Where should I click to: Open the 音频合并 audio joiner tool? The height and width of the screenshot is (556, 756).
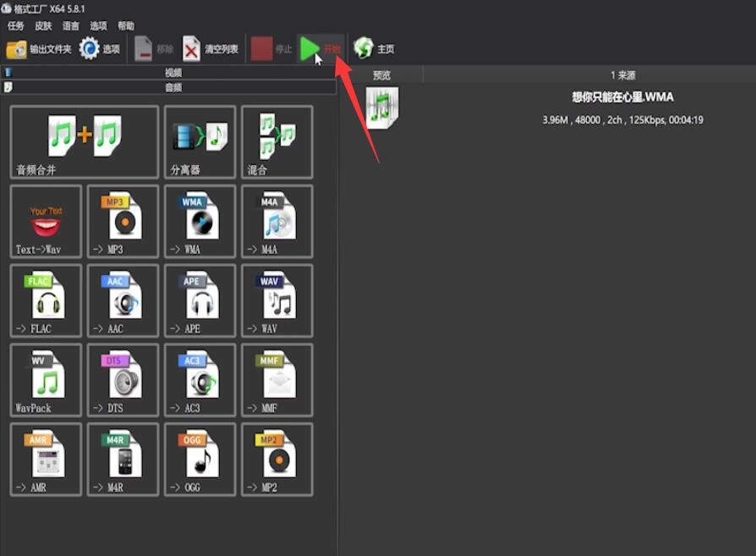tap(85, 142)
